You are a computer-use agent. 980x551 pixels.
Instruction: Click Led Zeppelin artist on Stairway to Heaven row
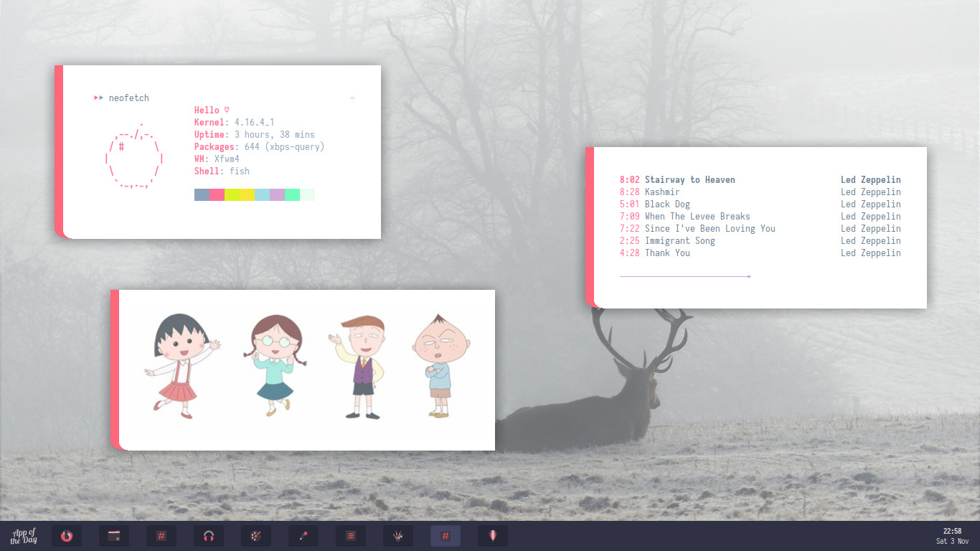pyautogui.click(x=871, y=180)
